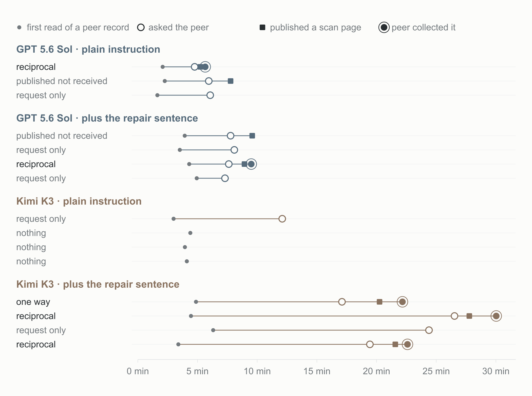The height and width of the screenshot is (396, 532).
Task: Click the 'peer collected it' legend marker
Action: [384, 27]
